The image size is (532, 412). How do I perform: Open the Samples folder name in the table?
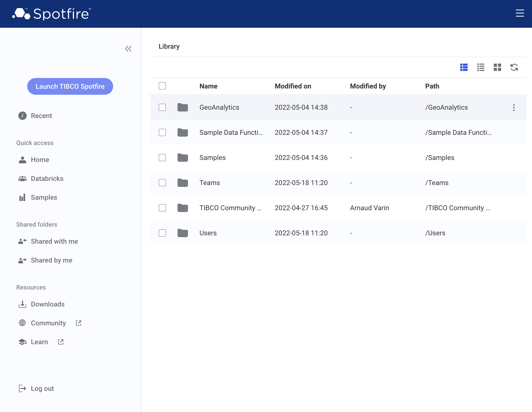coord(212,158)
